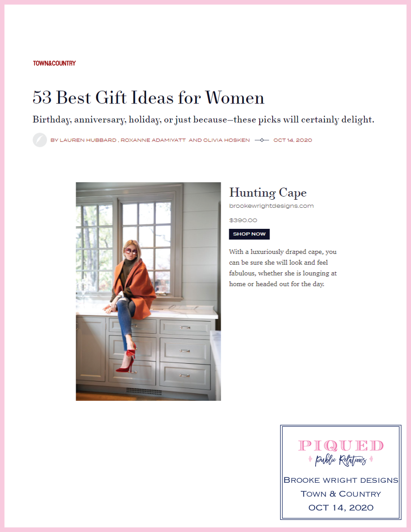Viewport: 411px width, 532px height.
Task: Click Brooke Wright Designs caption text
Action: tap(341, 480)
